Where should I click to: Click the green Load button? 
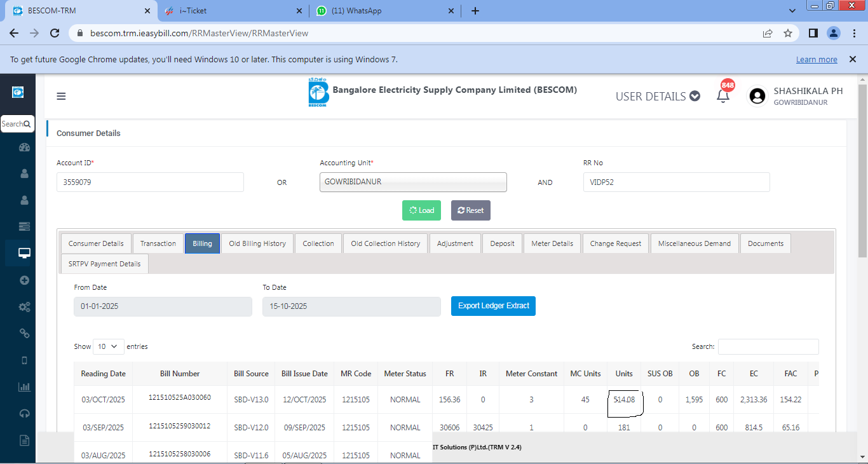[x=421, y=210]
